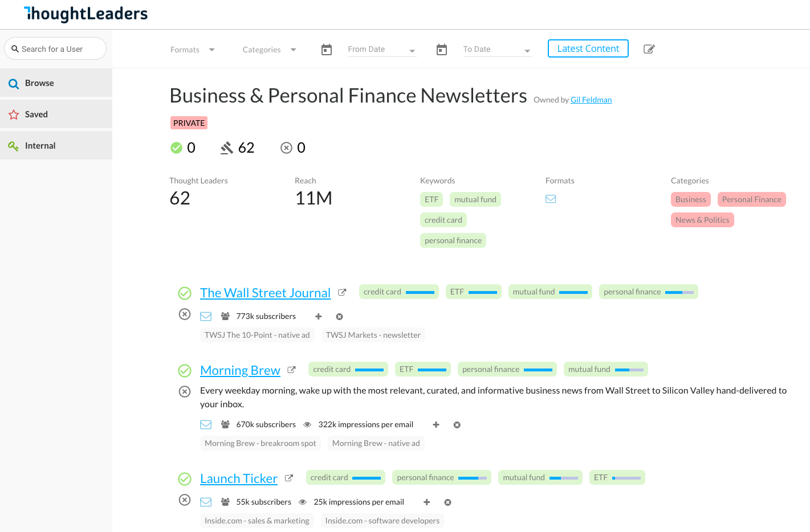Go to Browse in the sidebar

pyautogui.click(x=39, y=83)
